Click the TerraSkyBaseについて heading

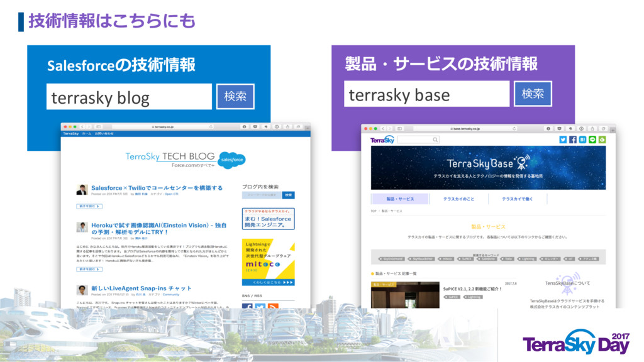pyautogui.click(x=568, y=283)
